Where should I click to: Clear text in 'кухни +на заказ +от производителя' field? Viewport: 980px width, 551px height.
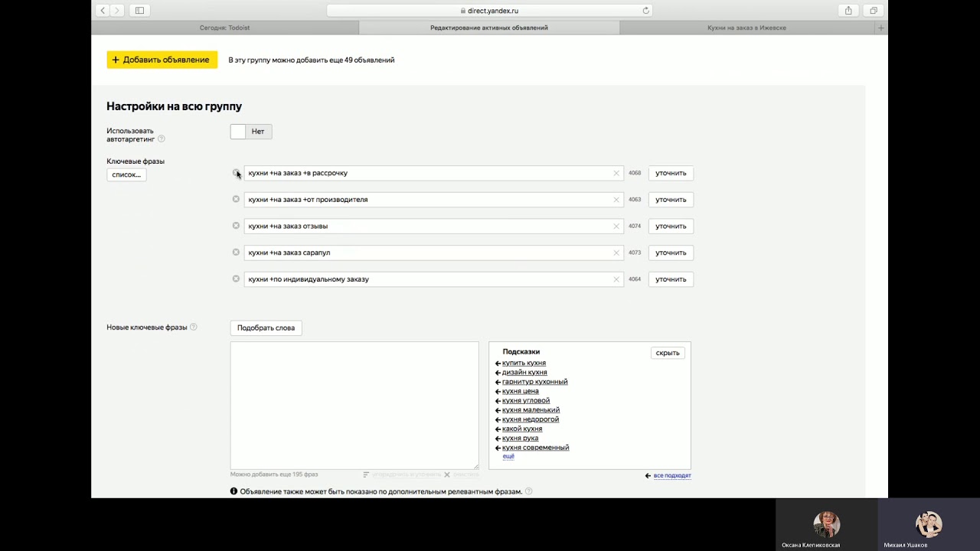[x=616, y=200]
